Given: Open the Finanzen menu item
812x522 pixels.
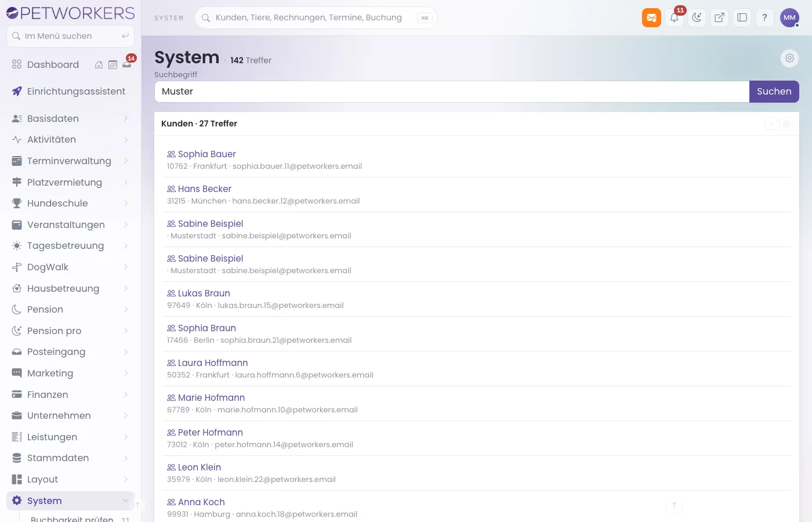Looking at the screenshot, I should click(x=70, y=394).
